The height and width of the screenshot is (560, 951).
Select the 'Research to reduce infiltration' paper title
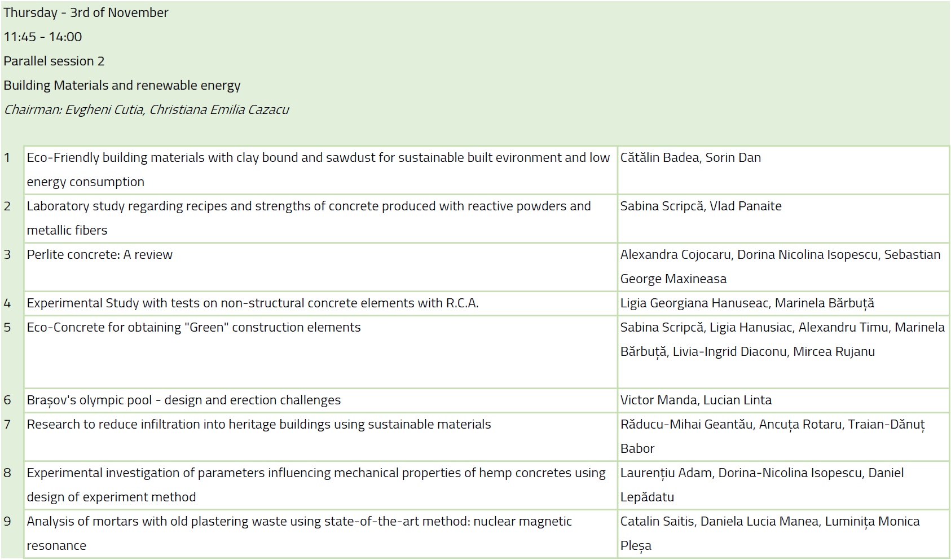tap(259, 425)
